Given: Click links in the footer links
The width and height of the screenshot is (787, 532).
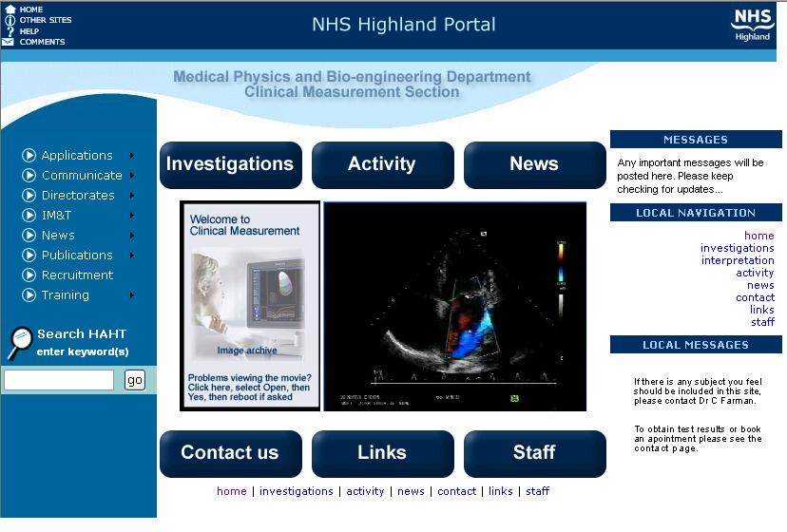Looking at the screenshot, I should coord(500,491).
